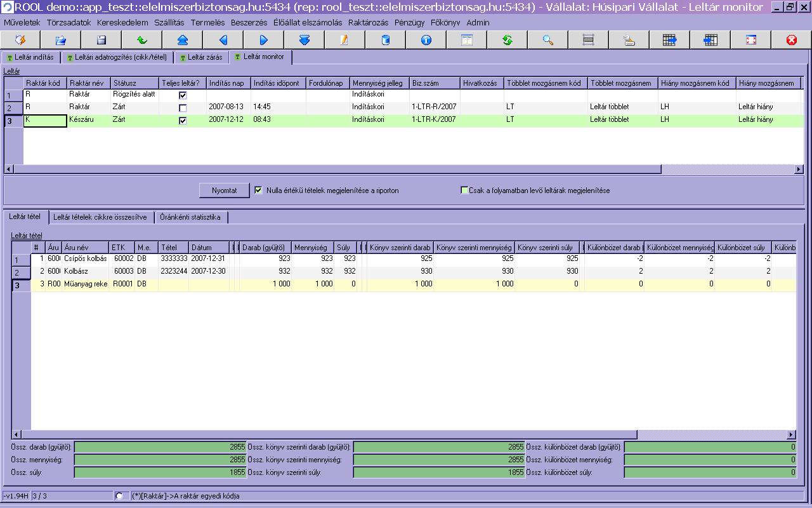This screenshot has height=508, width=812.
Task: Toggle 'Teljes leltár?' checkbox in row 2
Action: (x=183, y=107)
